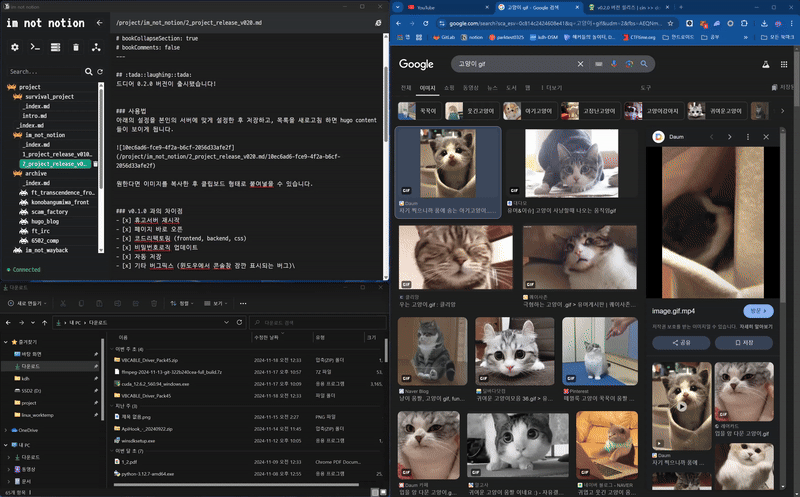
Task: Type in im not notion search field
Action: tap(45, 72)
